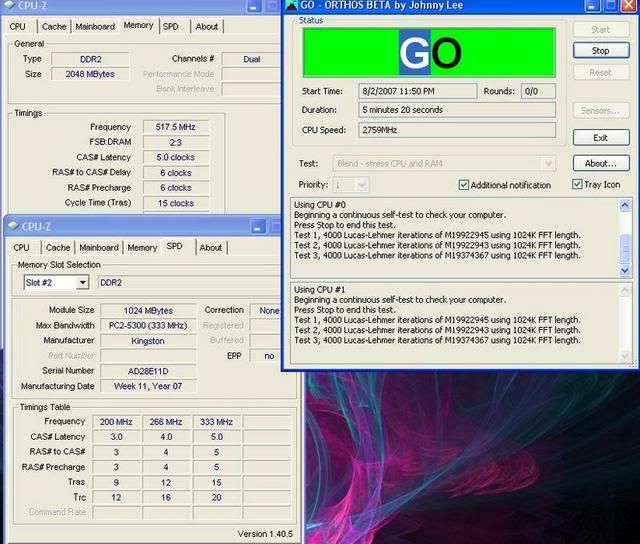This screenshot has height=544, width=640.
Task: Click the CPU-Z icon in the Memory window title bar
Action: [10, 6]
